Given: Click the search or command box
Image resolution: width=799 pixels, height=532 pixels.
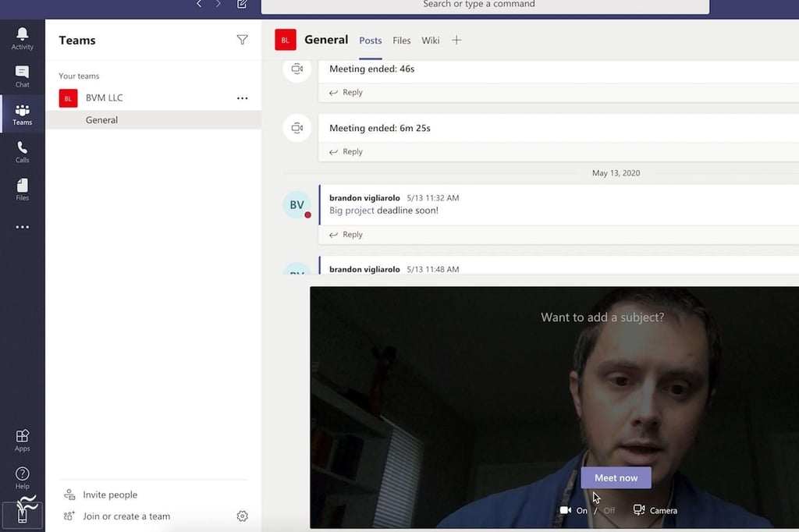Looking at the screenshot, I should click(x=485, y=5).
